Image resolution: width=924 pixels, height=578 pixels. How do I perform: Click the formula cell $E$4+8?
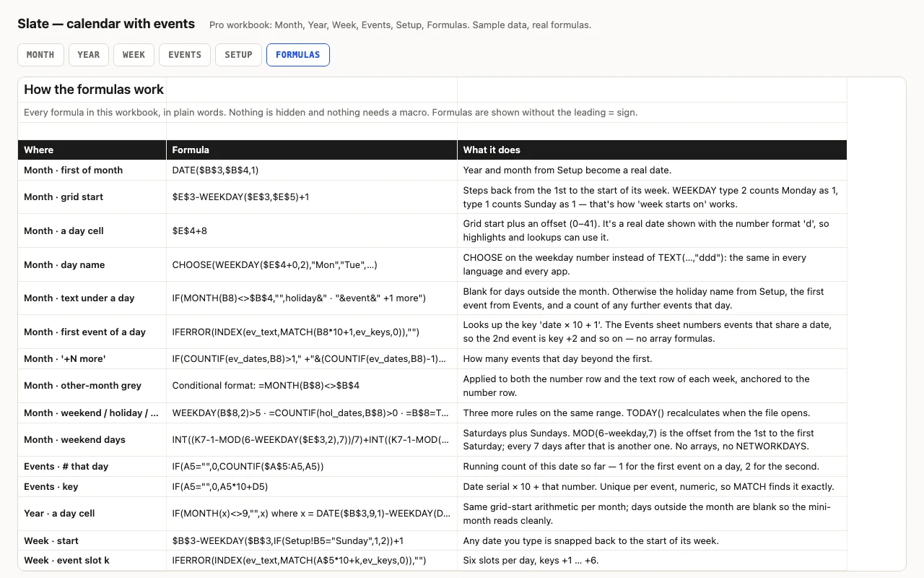click(x=312, y=230)
